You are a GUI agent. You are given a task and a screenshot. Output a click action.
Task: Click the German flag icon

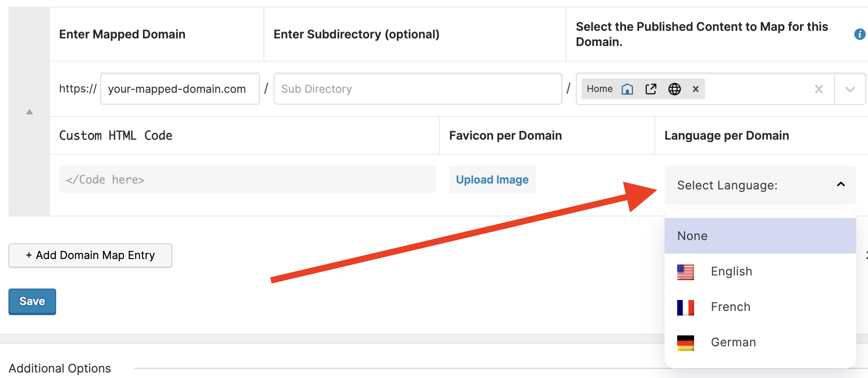tap(685, 343)
